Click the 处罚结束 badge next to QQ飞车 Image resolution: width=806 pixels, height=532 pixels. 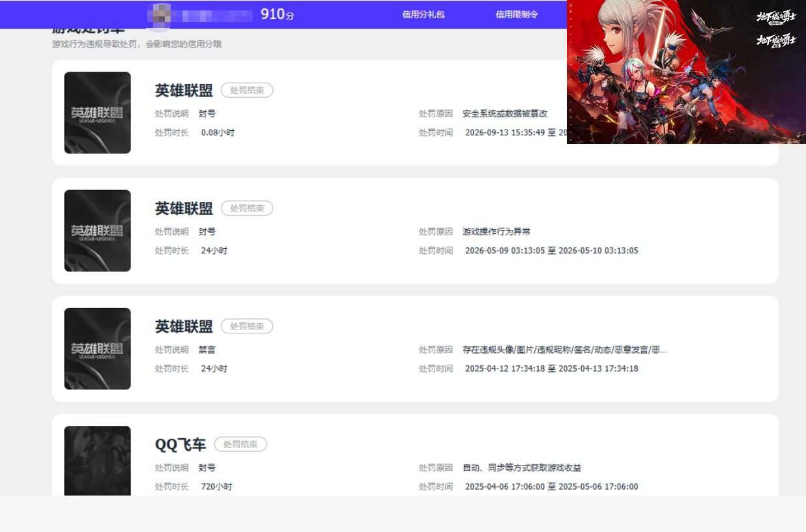coord(240,444)
